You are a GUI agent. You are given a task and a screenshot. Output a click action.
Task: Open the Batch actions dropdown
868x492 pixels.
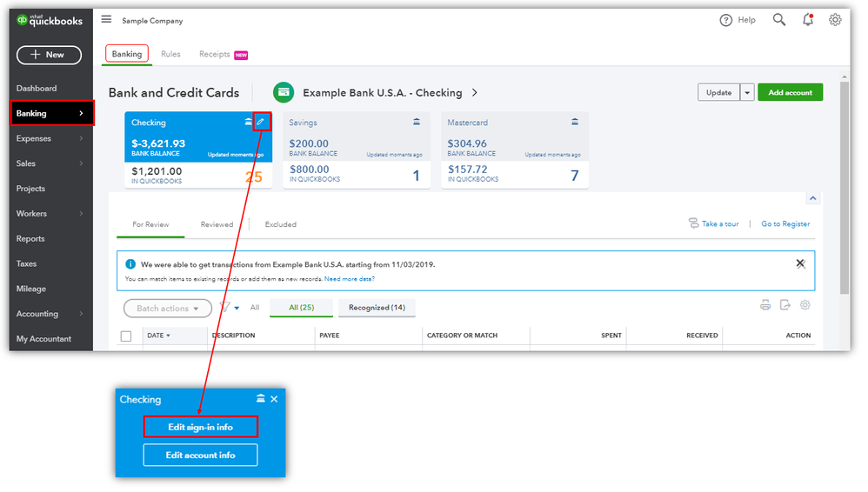coord(167,309)
